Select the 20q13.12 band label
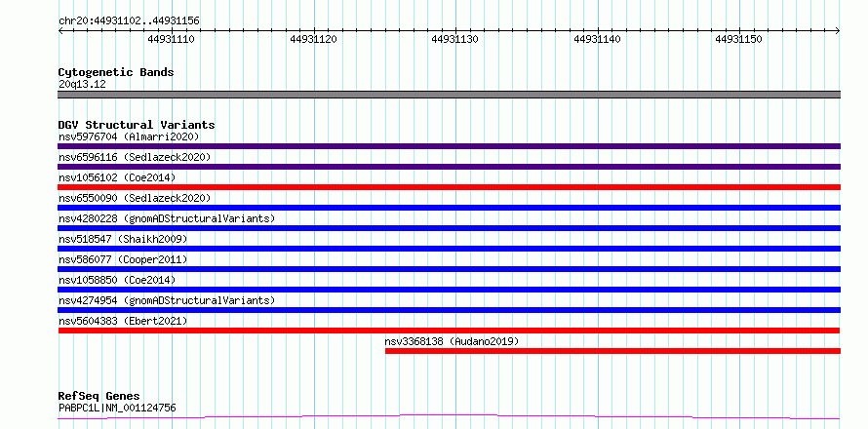 pyautogui.click(x=82, y=85)
